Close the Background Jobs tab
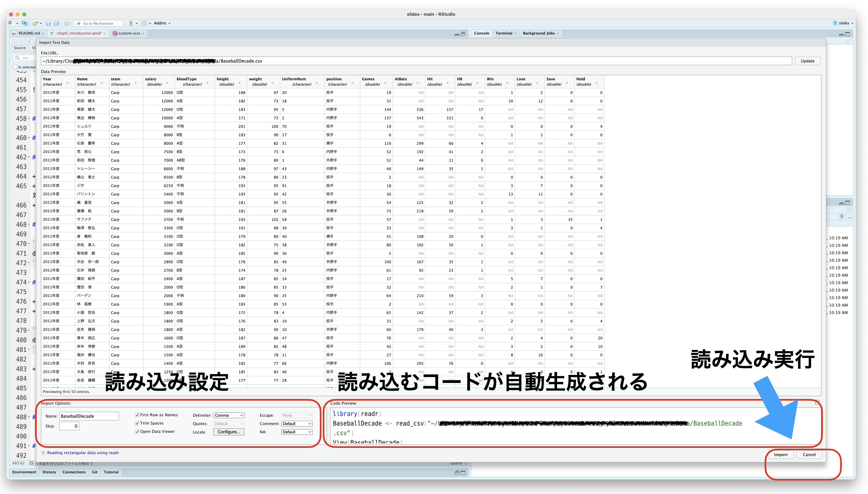Screen dimensions: 868x494 click(557, 33)
